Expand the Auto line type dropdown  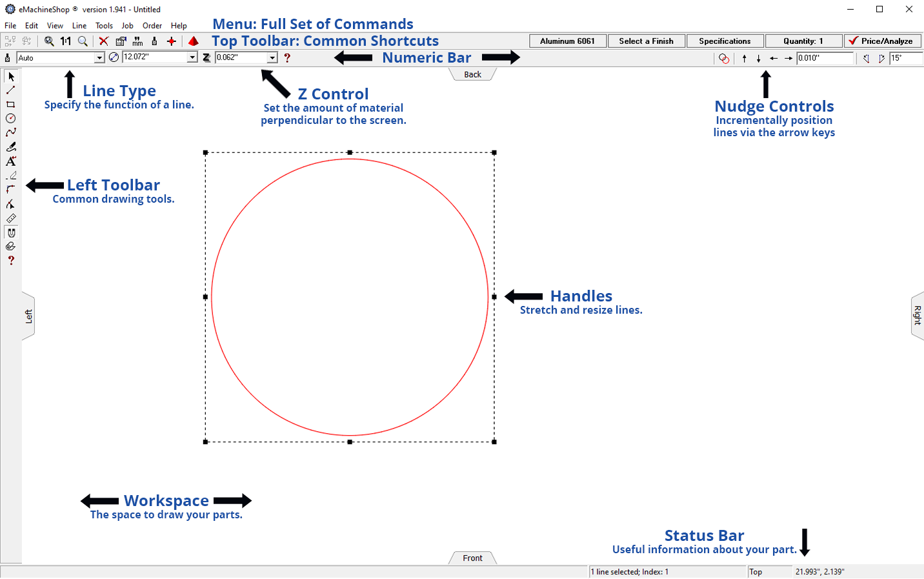point(99,57)
